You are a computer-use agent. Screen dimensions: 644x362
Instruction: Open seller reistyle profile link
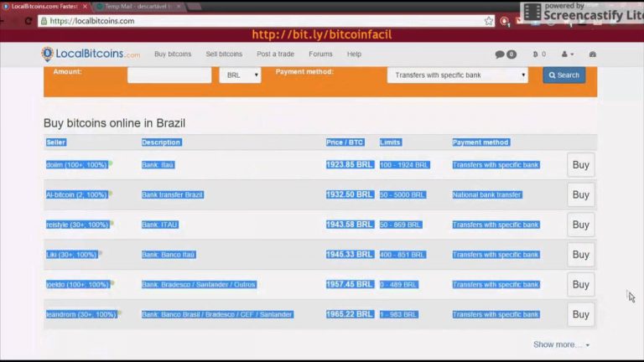click(77, 225)
